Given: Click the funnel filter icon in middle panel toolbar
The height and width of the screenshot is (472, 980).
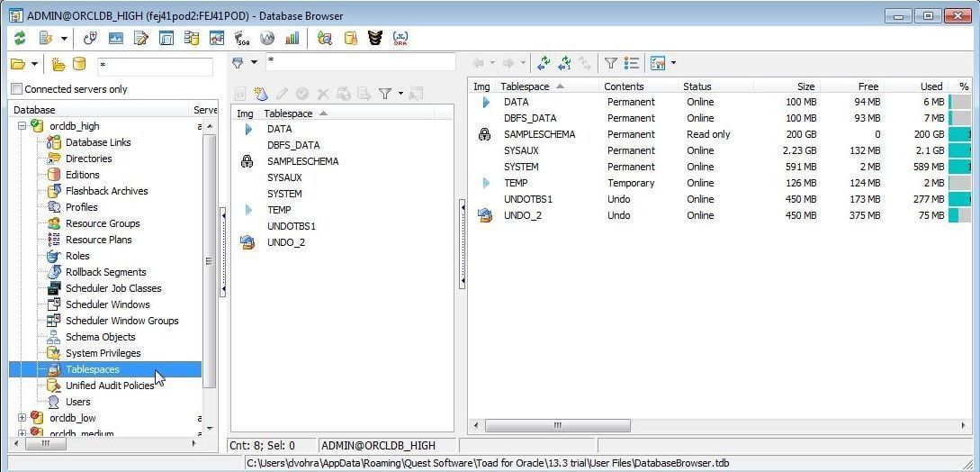Looking at the screenshot, I should coord(385,94).
